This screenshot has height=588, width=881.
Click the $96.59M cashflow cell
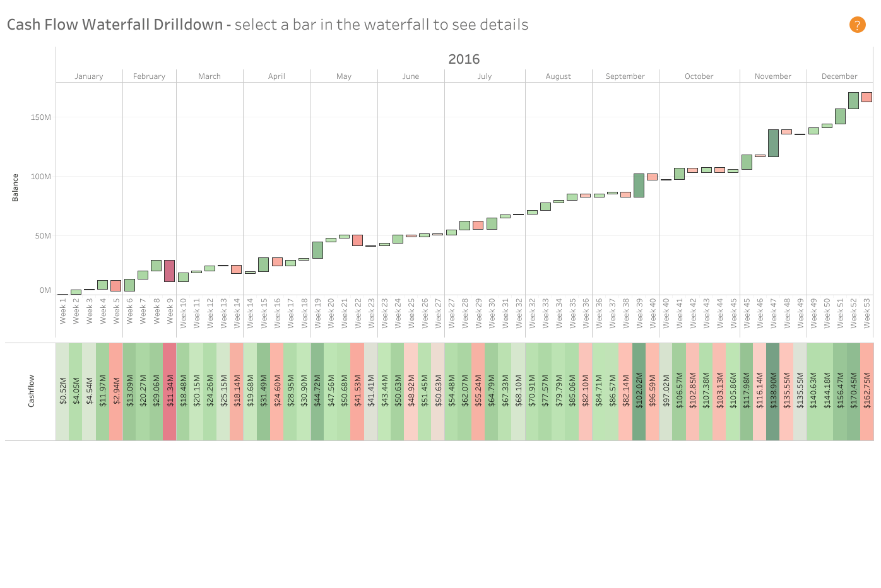point(652,392)
